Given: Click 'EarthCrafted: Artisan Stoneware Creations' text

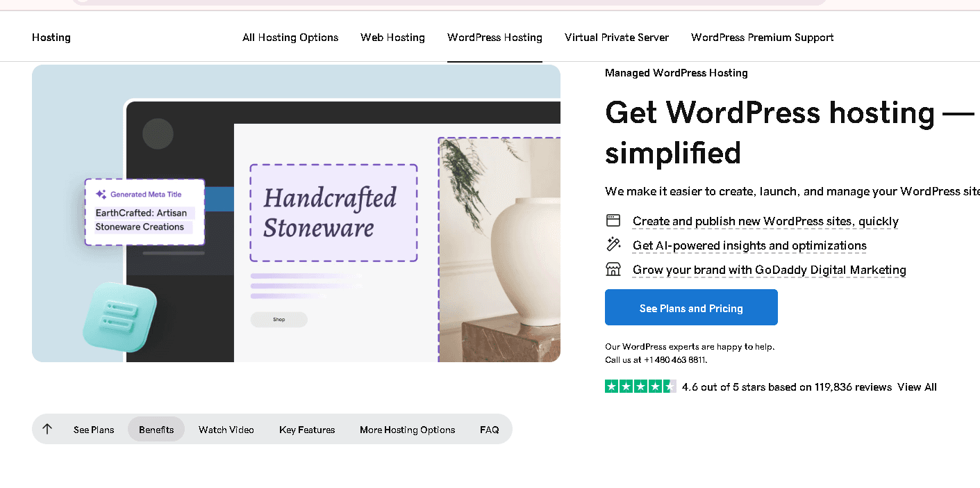Looking at the screenshot, I should [x=142, y=220].
